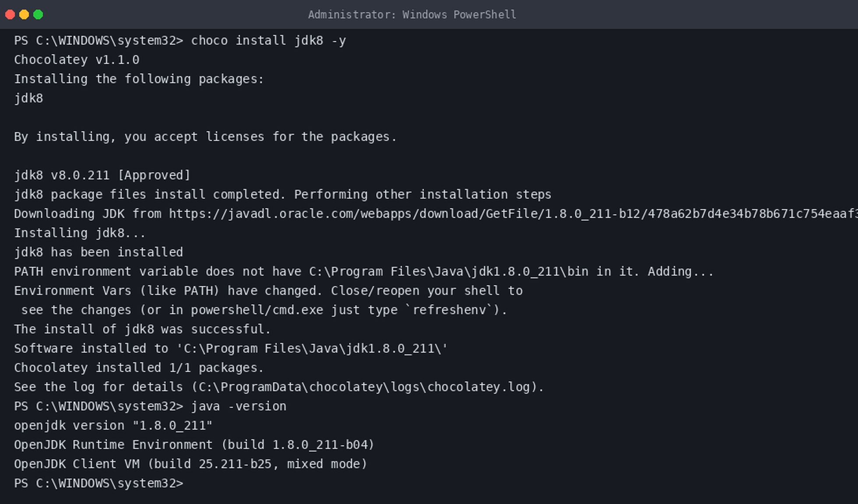Image resolution: width=858 pixels, height=504 pixels.
Task: Click the jdk8 v8.0.211 [Approved] line
Action: 102,175
